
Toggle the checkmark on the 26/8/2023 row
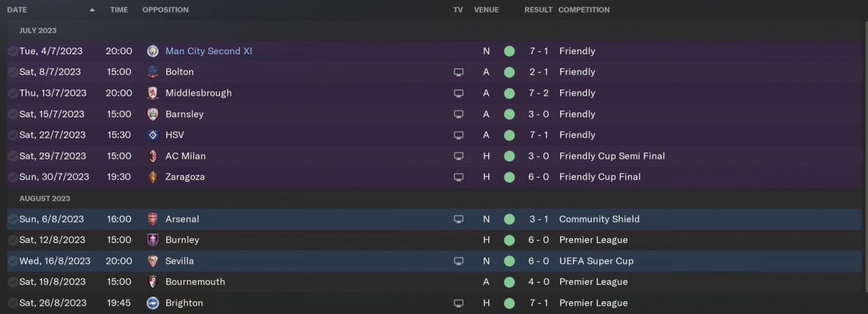[x=12, y=303]
